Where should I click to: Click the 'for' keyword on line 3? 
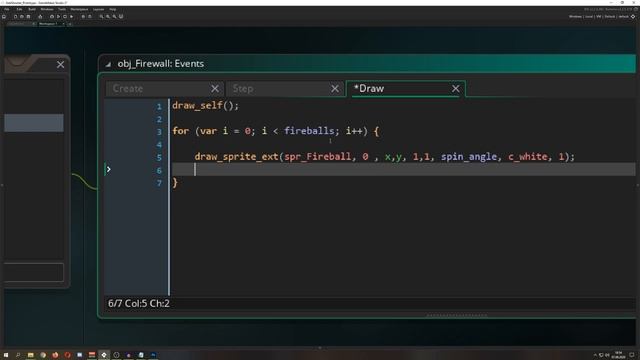180,131
